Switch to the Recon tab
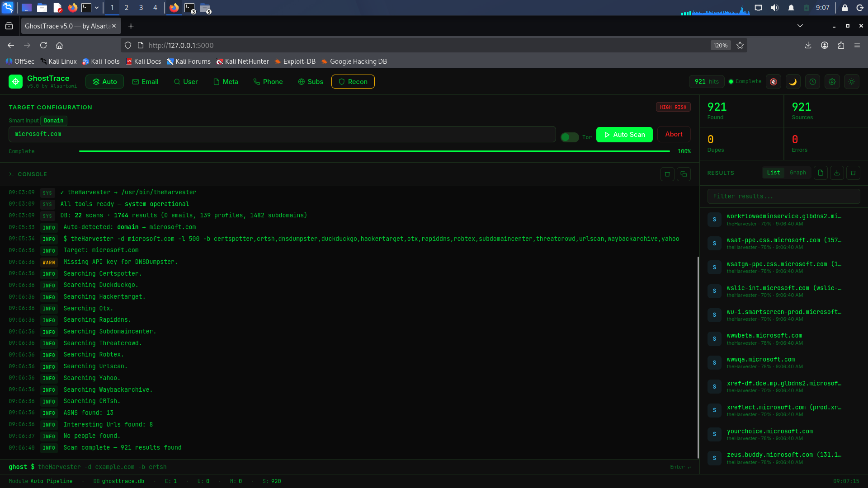868x488 pixels. (353, 82)
